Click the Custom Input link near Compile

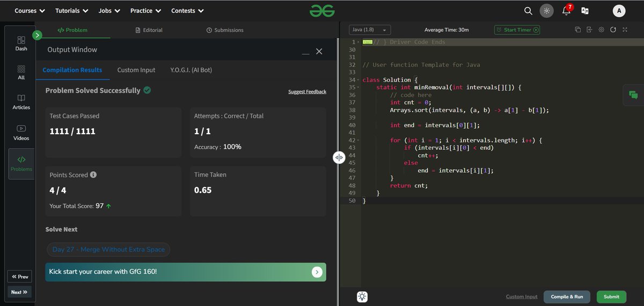[x=522, y=297]
